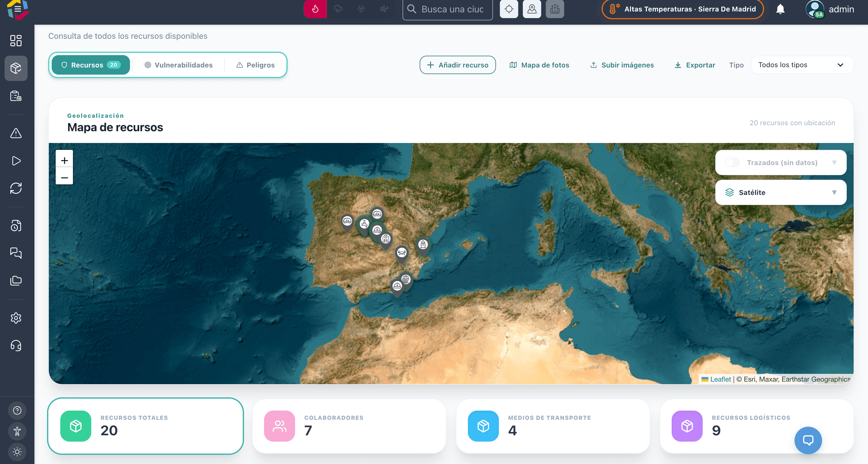Zoom in on the map
The width and height of the screenshot is (868, 464).
pyautogui.click(x=64, y=160)
